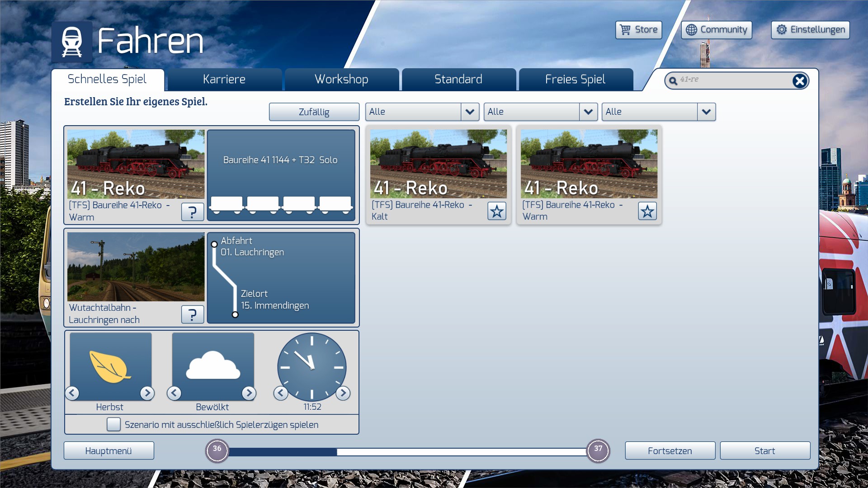
Task: Expand the second Alle filter dropdown
Action: (588, 112)
